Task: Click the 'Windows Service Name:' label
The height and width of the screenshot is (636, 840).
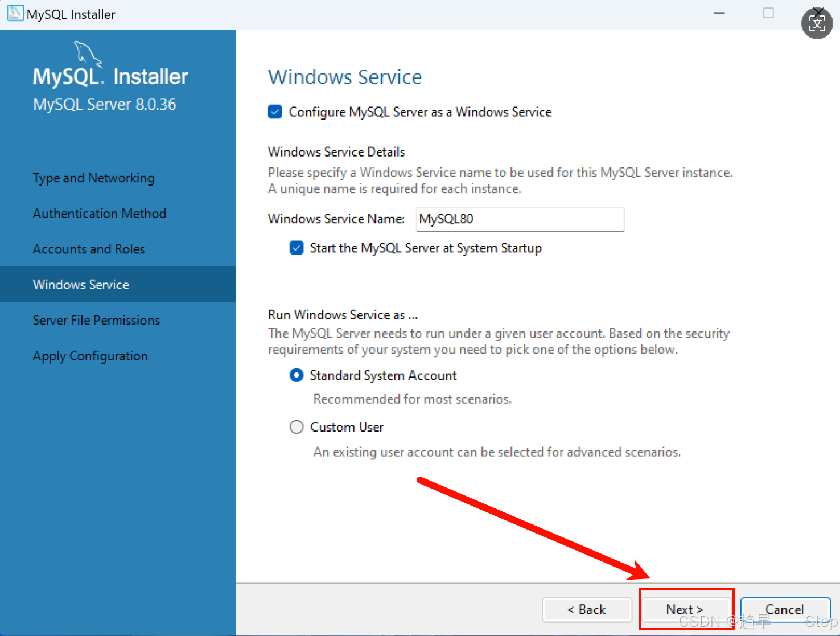Action: tap(336, 219)
